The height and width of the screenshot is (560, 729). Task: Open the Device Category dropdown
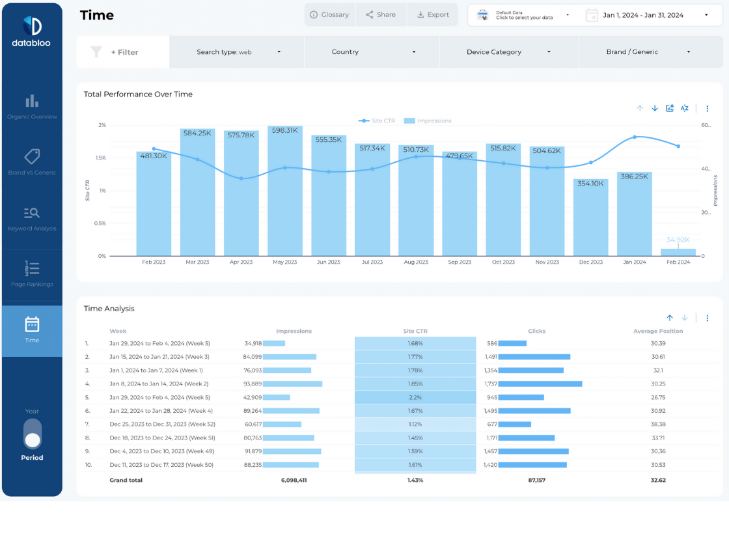click(x=508, y=52)
